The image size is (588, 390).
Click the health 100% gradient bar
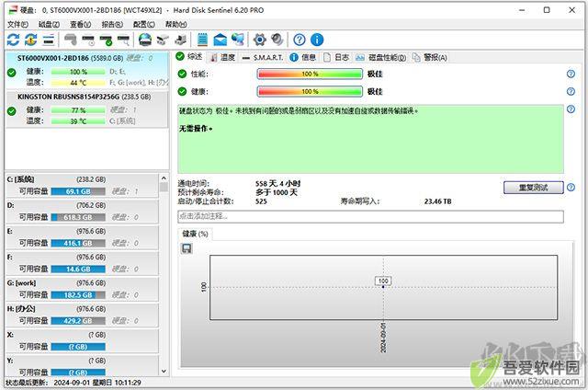pos(310,91)
